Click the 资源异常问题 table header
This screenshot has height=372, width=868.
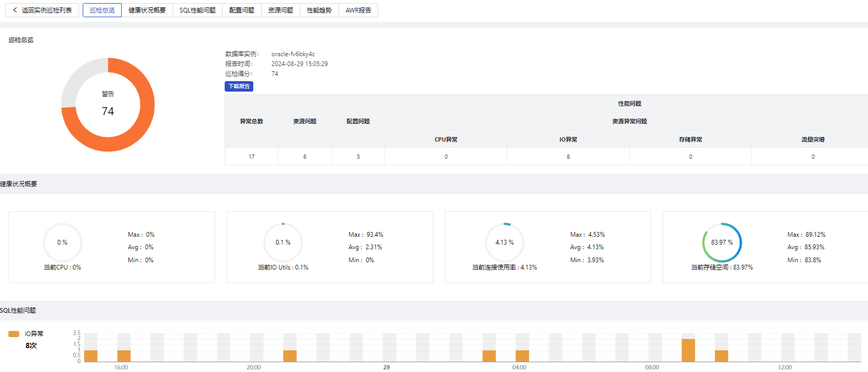click(629, 121)
